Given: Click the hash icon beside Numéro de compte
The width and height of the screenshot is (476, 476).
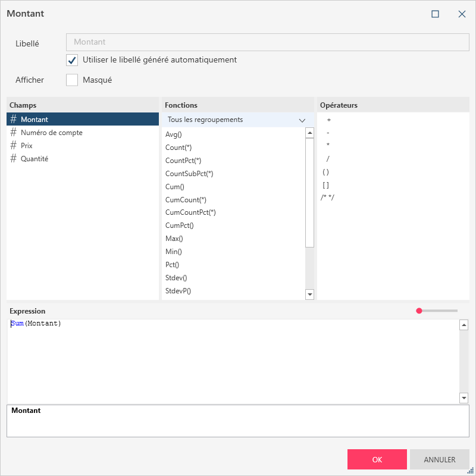Looking at the screenshot, I should point(14,133).
